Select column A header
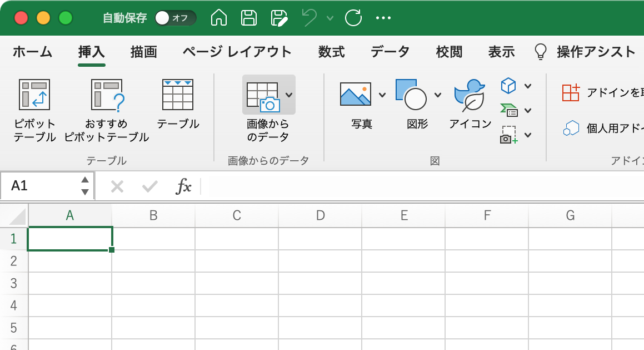This screenshot has width=644, height=350. [70, 215]
